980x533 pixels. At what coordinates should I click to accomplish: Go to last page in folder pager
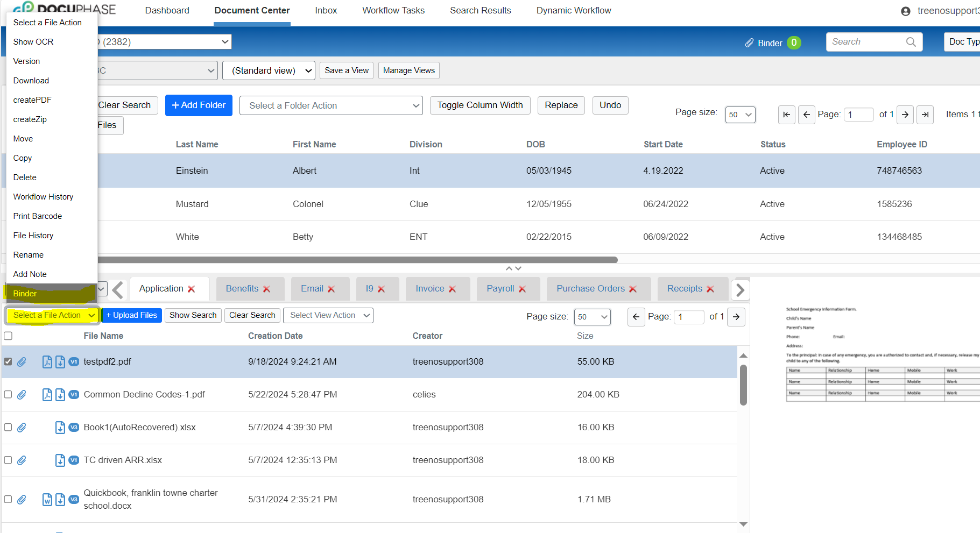(x=925, y=115)
